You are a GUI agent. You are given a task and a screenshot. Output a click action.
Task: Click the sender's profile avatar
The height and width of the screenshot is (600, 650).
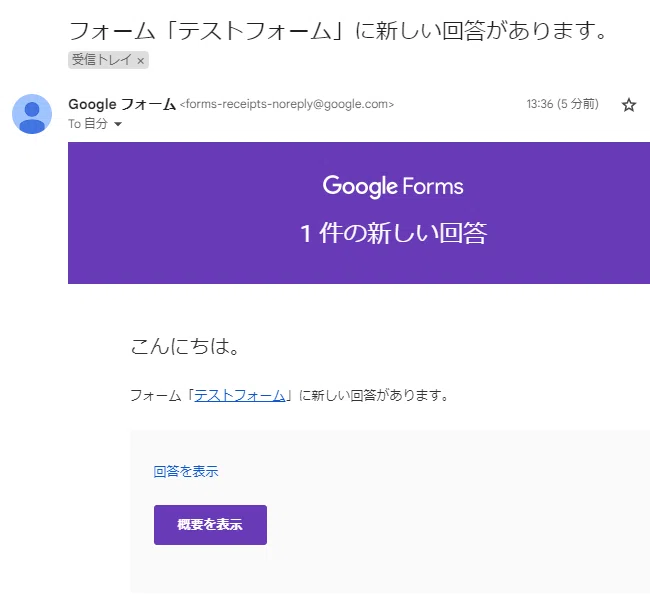tap(32, 114)
